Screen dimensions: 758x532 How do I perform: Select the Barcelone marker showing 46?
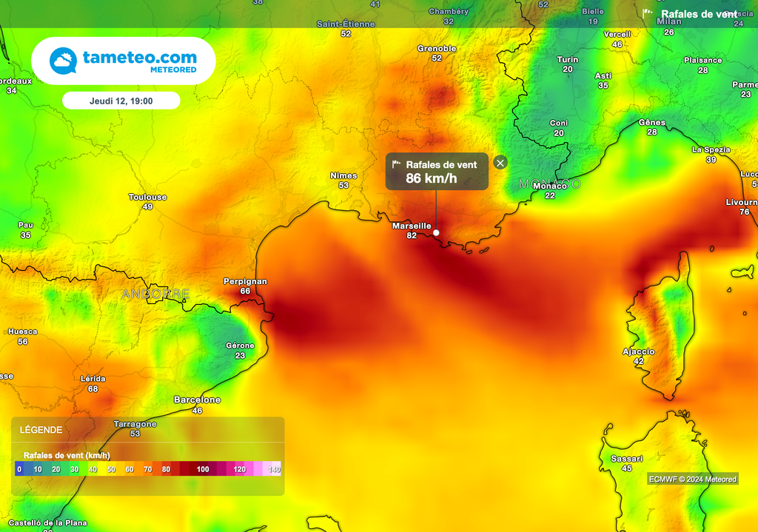194,404
